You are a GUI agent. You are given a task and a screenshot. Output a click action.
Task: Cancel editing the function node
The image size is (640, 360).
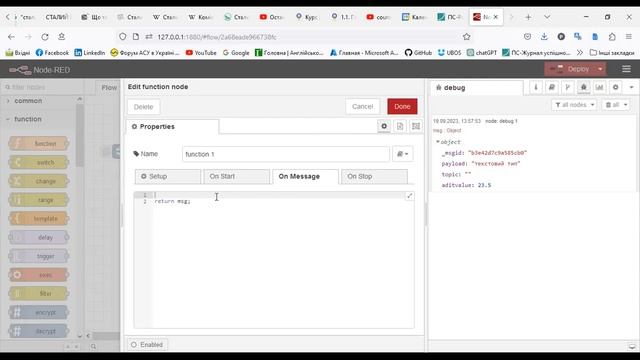pyautogui.click(x=362, y=107)
